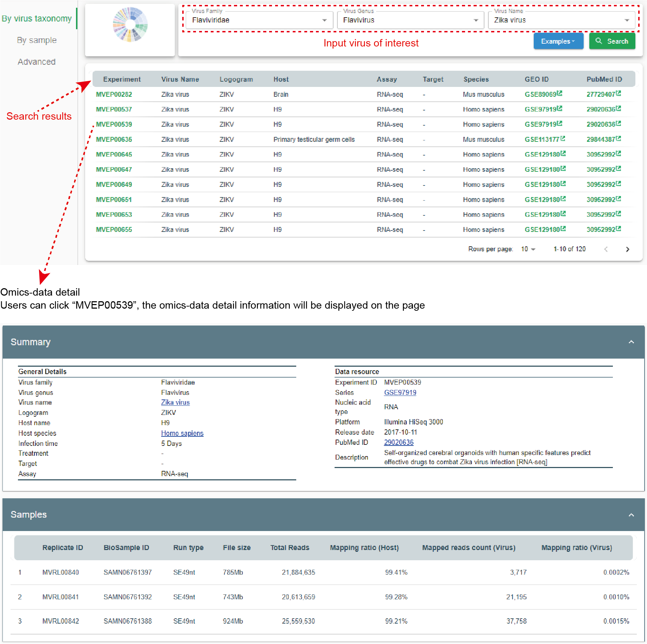The height and width of the screenshot is (644, 647).
Task: Collapse the Samples panel
Action: 631,515
